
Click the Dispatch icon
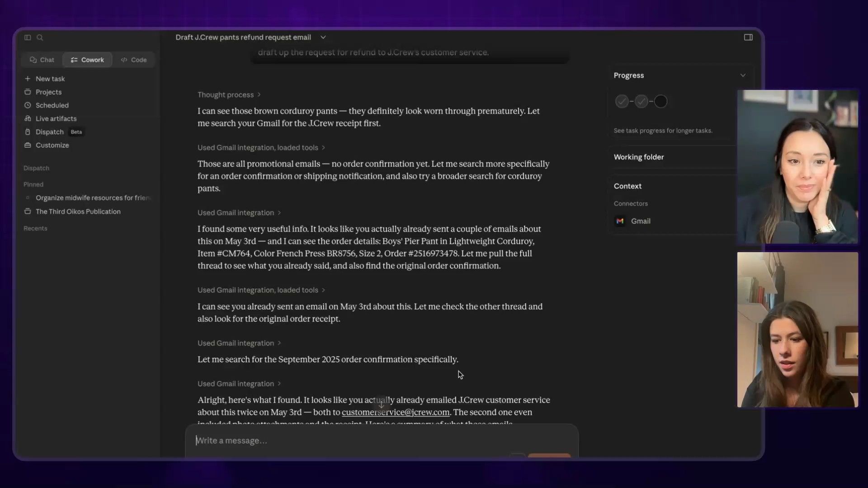pyautogui.click(x=28, y=132)
